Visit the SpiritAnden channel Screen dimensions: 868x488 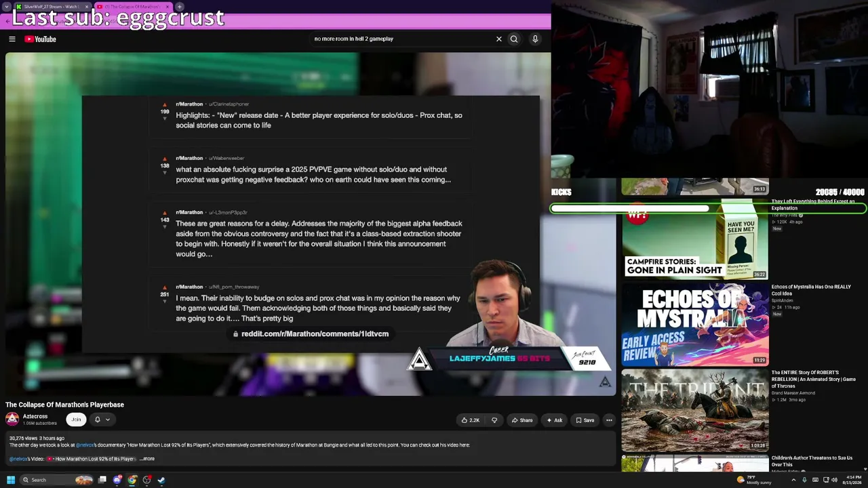(782, 300)
